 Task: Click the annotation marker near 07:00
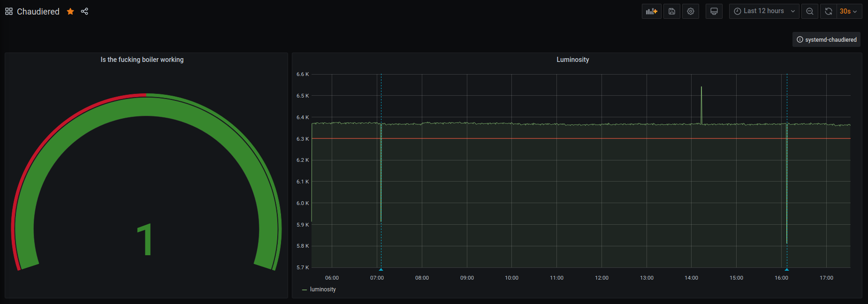381,269
